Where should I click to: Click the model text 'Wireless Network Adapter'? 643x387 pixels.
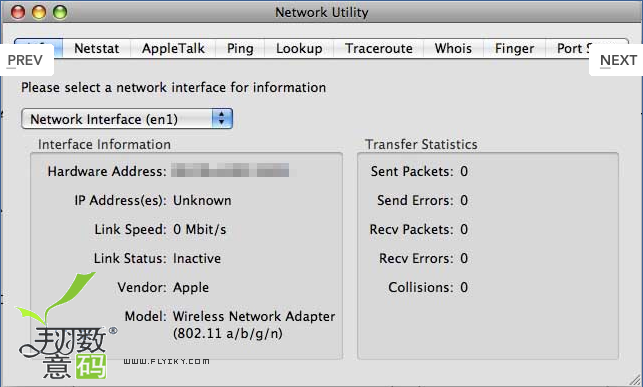(254, 316)
